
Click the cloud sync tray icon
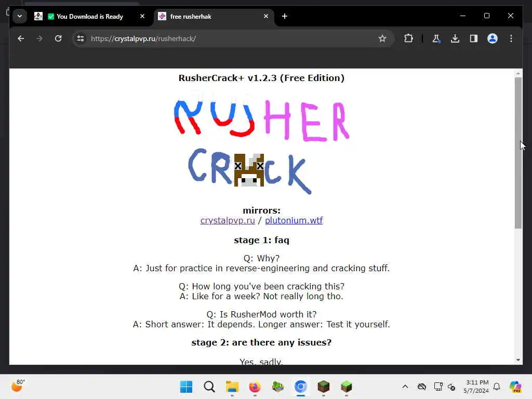point(422,387)
